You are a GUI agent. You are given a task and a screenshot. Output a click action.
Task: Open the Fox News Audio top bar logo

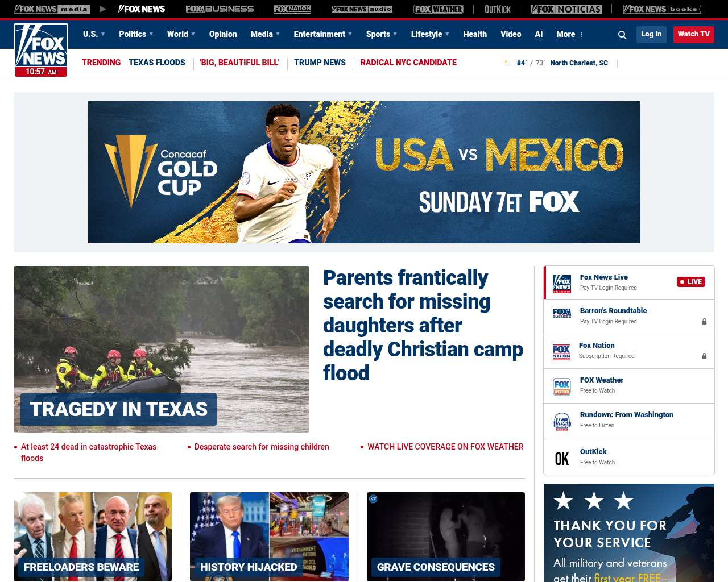(362, 9)
